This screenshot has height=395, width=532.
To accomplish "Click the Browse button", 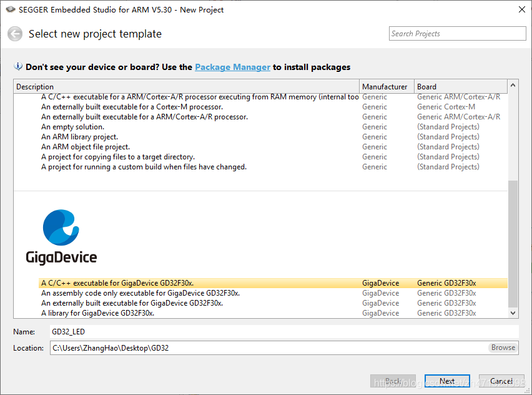I will [x=503, y=347].
